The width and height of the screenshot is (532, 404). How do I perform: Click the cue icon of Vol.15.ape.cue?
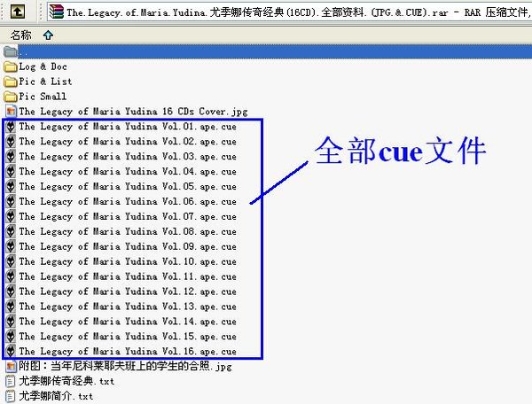pos(11,337)
